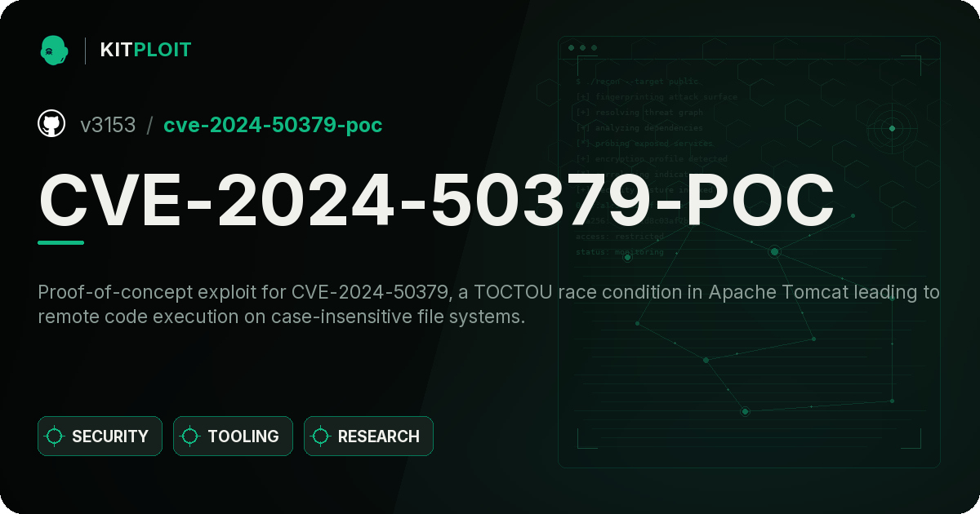Viewport: 980px width, 514px height.
Task: Click the KitPloit green head logo
Action: point(54,50)
